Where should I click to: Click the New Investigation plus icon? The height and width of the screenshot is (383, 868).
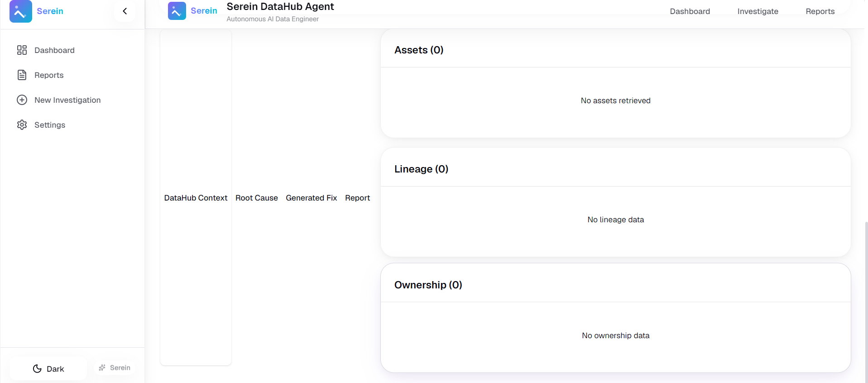(22, 100)
